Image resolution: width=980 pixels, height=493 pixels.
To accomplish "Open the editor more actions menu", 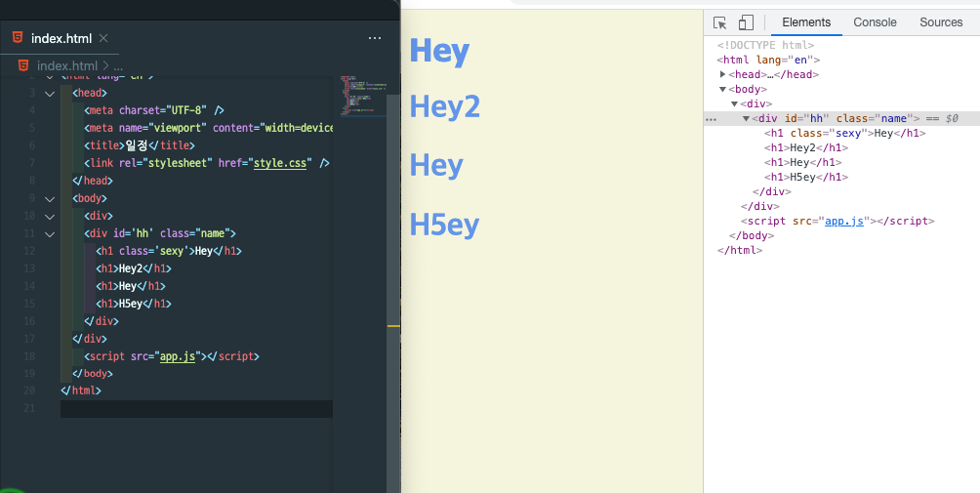I will (375, 38).
